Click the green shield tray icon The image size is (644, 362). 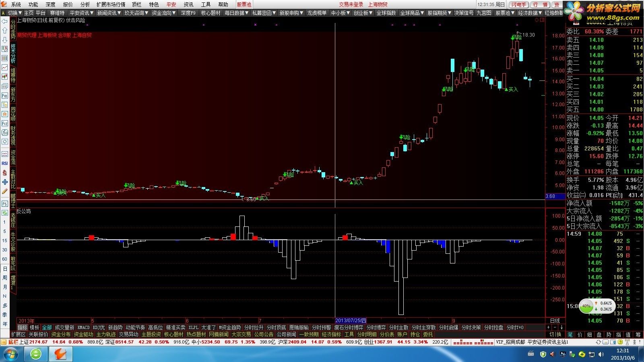click(543, 354)
